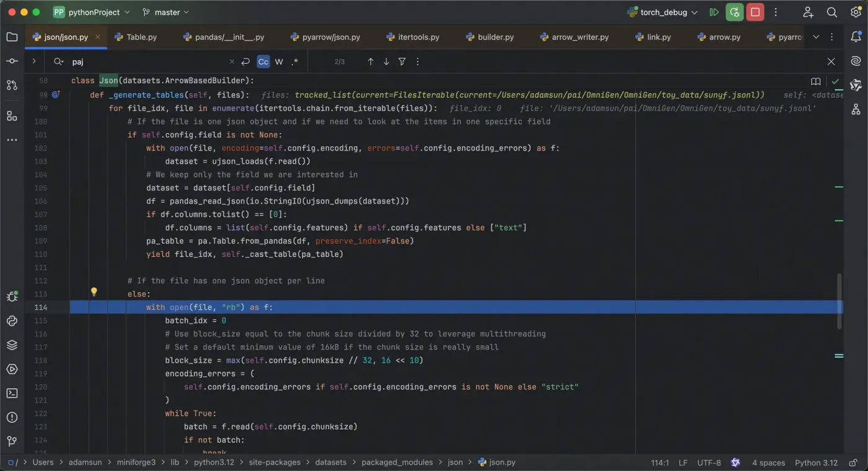This screenshot has height=471, width=868.
Task: Go to line via 114:1 position indicator
Action: tap(660, 462)
